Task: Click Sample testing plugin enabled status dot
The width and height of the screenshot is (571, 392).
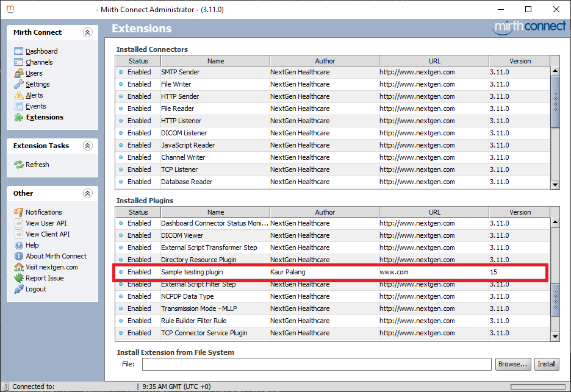Action: pos(121,272)
